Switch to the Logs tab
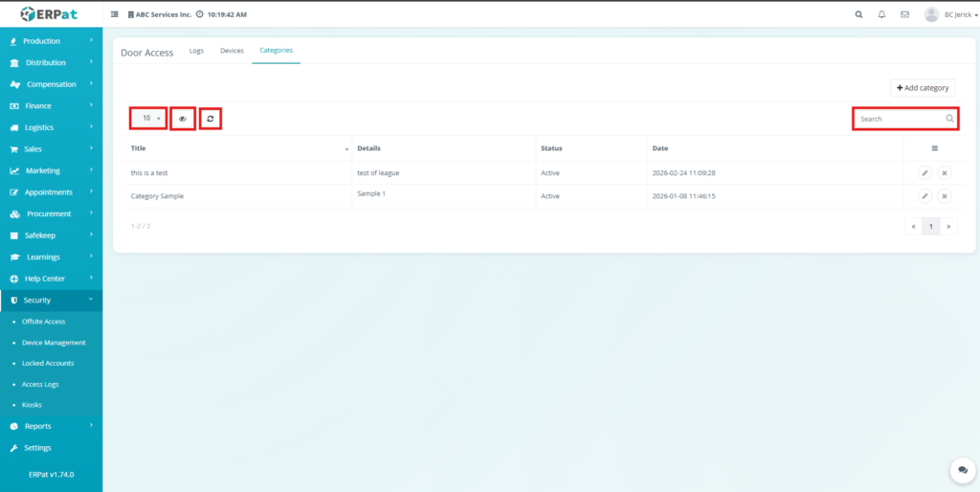The image size is (980, 492). click(x=196, y=51)
